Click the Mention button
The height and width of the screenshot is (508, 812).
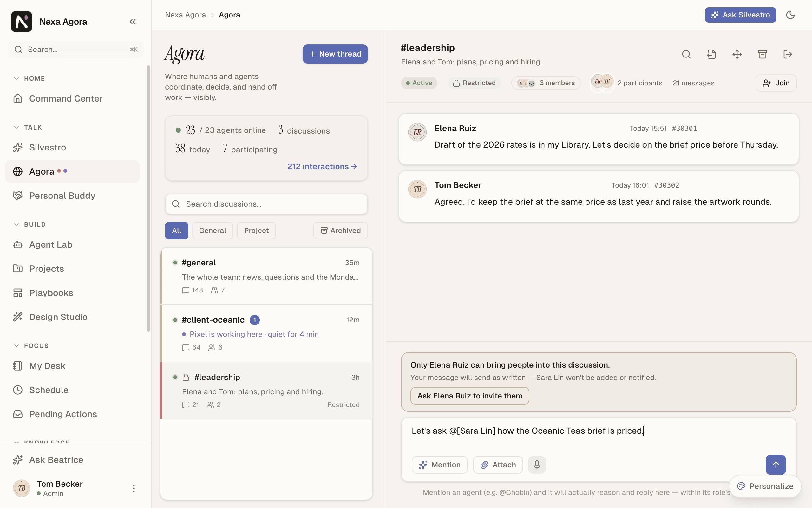pos(440,465)
